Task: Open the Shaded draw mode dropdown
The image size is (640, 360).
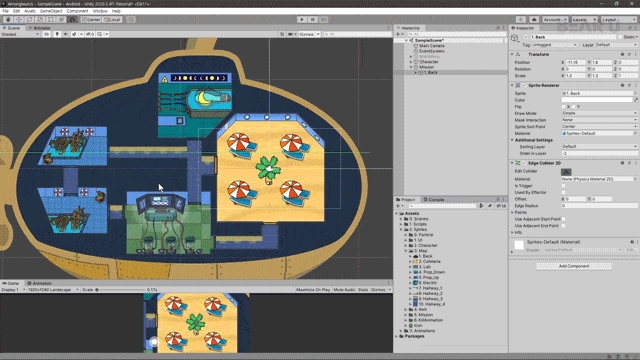Action: [x=20, y=34]
